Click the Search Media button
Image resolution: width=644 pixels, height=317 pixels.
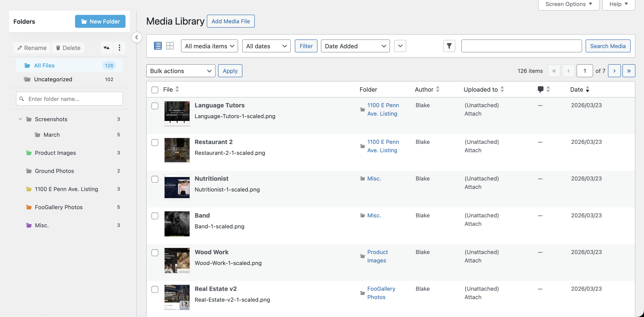point(608,46)
